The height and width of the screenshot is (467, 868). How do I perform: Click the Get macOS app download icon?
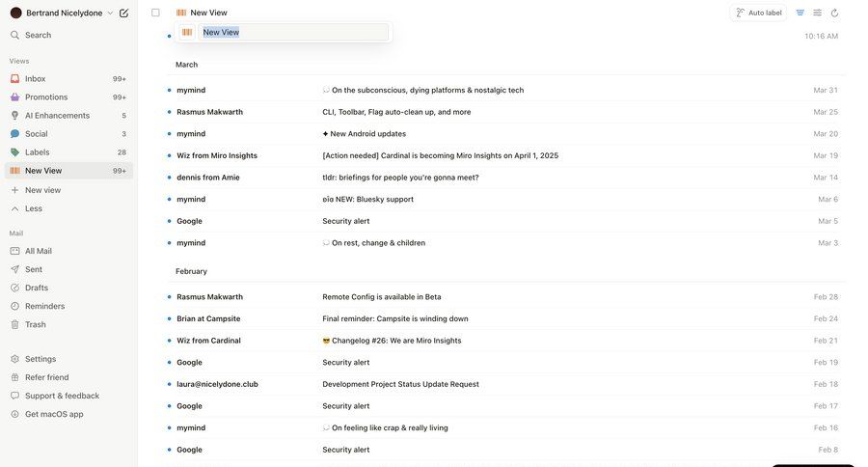tap(14, 414)
